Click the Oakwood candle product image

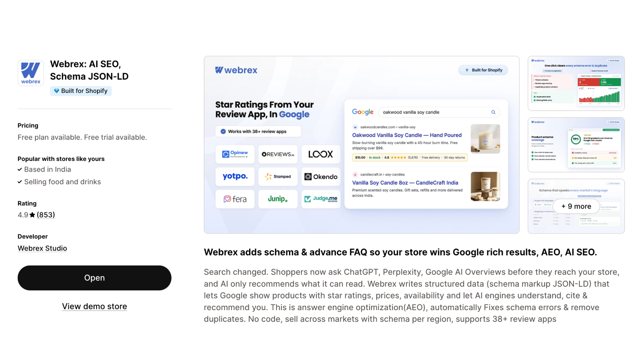tap(485, 139)
